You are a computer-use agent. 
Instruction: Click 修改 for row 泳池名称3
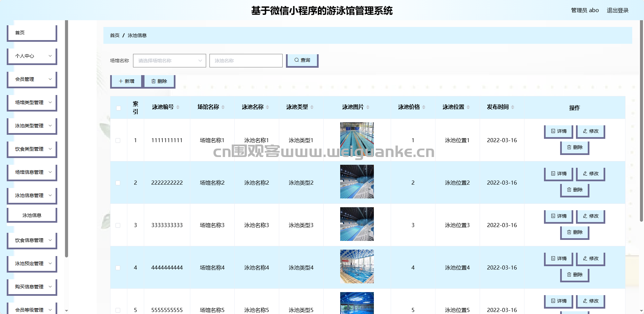coord(590,216)
